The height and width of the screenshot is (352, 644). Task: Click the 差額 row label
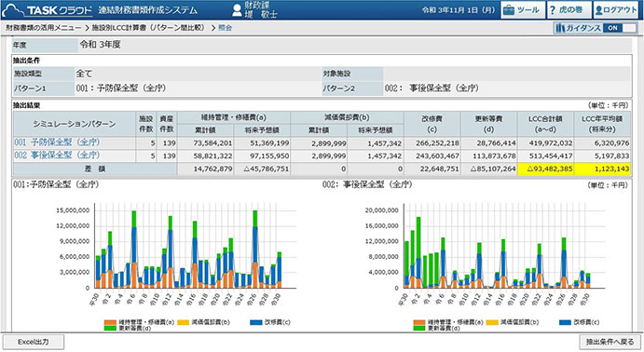coord(95,169)
